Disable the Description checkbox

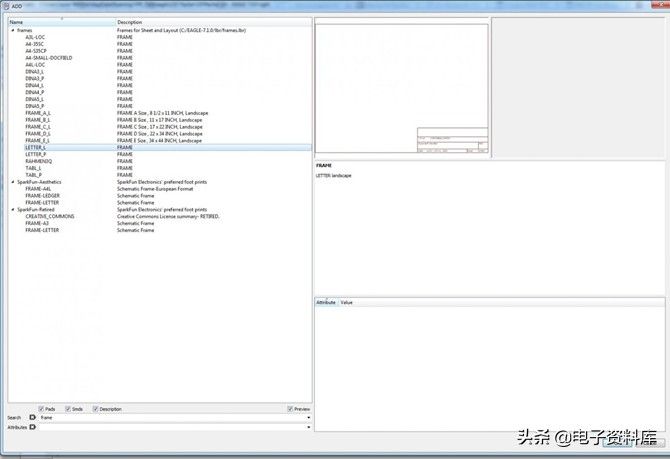coord(95,409)
